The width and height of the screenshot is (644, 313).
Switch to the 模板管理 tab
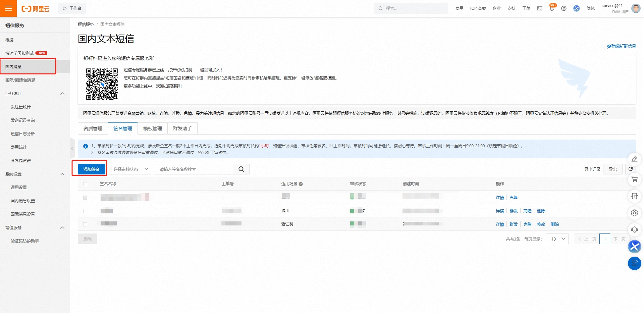[153, 128]
